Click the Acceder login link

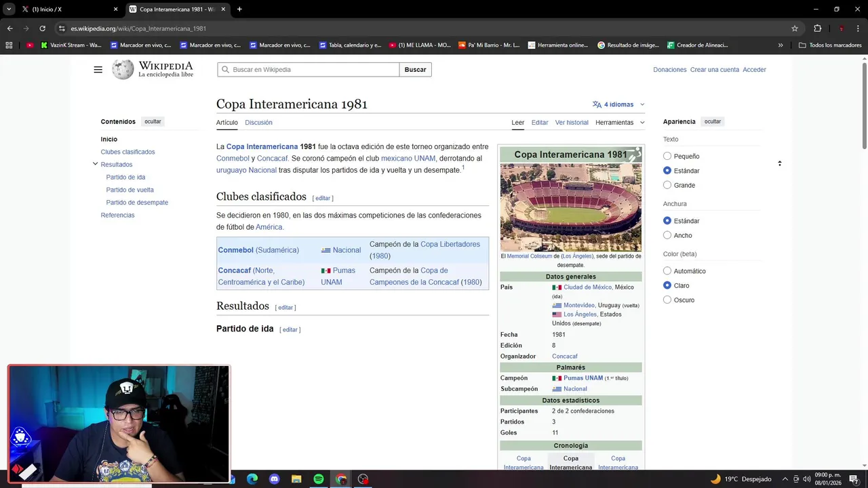click(x=754, y=70)
